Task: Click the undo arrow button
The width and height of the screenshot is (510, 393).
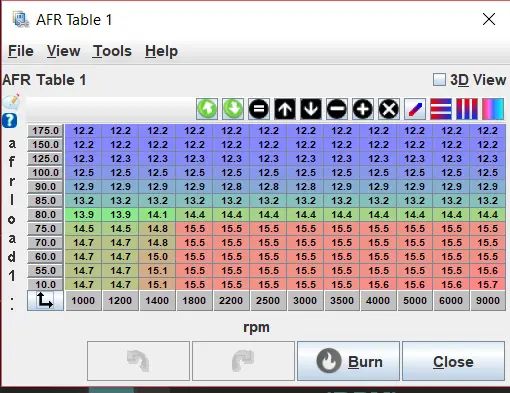Action: pos(138,361)
